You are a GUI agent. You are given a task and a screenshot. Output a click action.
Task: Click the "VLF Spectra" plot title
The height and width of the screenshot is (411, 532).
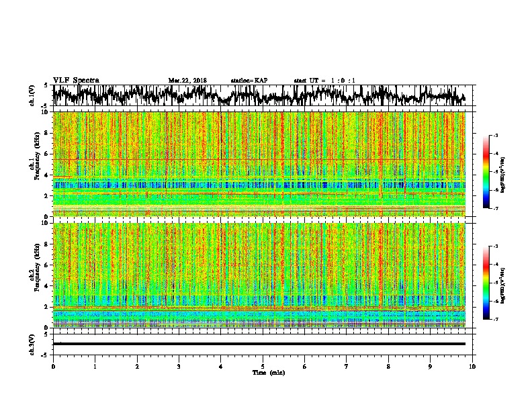click(76, 81)
